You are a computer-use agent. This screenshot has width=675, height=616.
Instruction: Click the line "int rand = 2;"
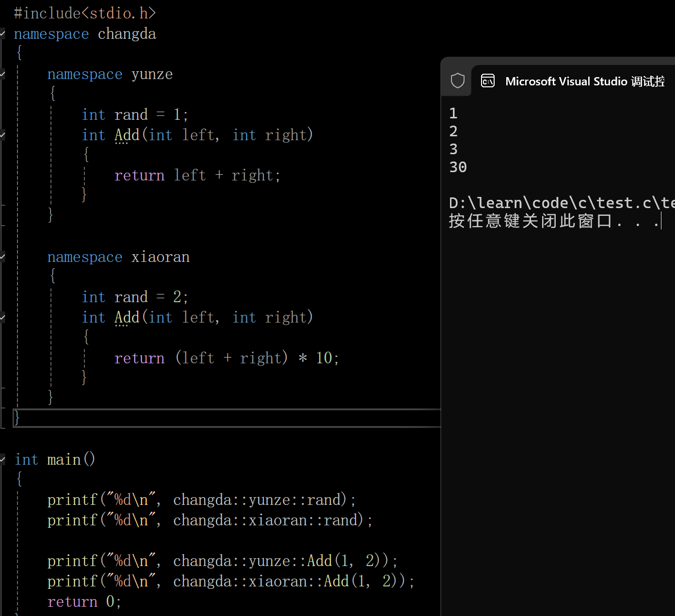click(135, 297)
